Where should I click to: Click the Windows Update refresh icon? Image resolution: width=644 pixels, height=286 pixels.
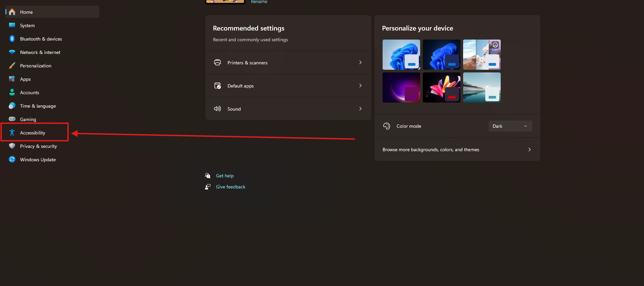12,159
